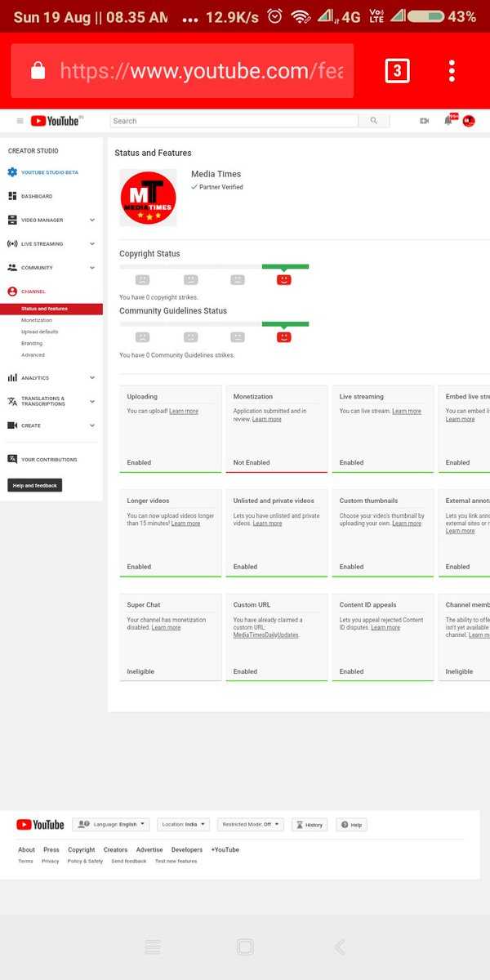
Task: Open the footer Creators link
Action: point(116,850)
